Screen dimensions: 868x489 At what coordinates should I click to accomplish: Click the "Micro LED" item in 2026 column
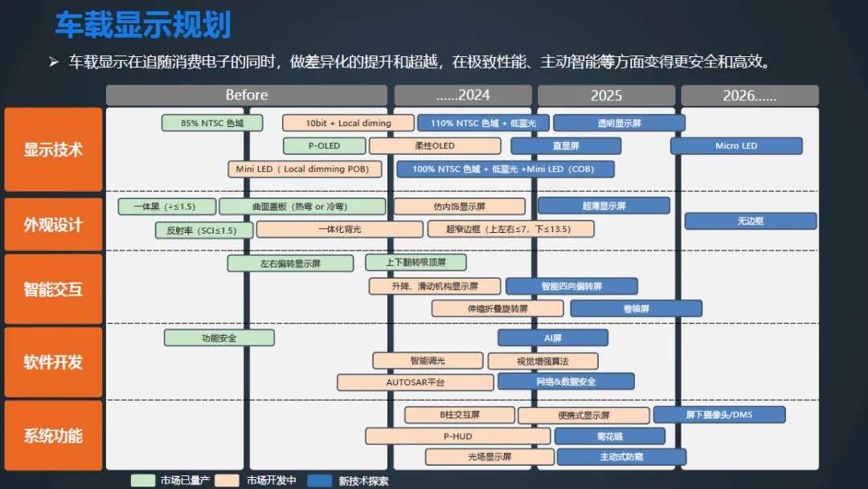[x=736, y=145]
